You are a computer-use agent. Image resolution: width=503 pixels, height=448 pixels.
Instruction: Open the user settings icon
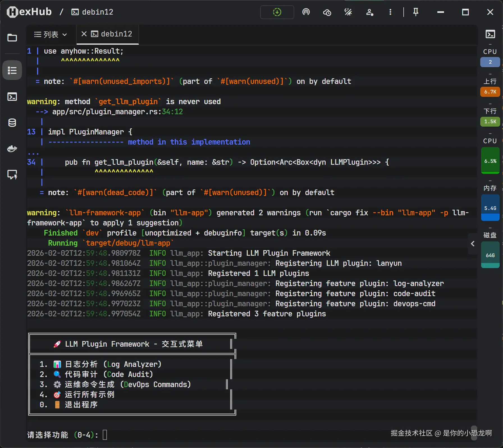point(370,12)
